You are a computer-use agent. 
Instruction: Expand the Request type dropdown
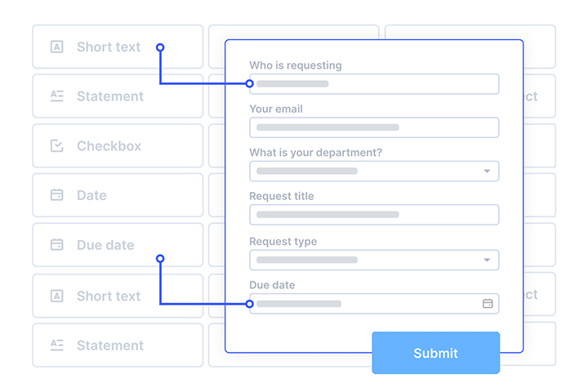coord(487,261)
